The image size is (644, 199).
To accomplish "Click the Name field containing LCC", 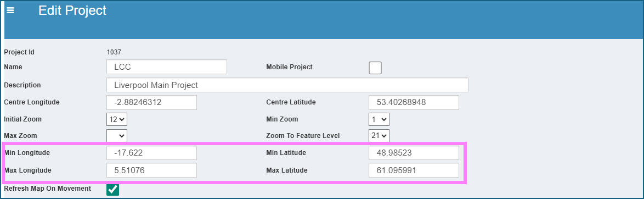I will click(x=166, y=67).
